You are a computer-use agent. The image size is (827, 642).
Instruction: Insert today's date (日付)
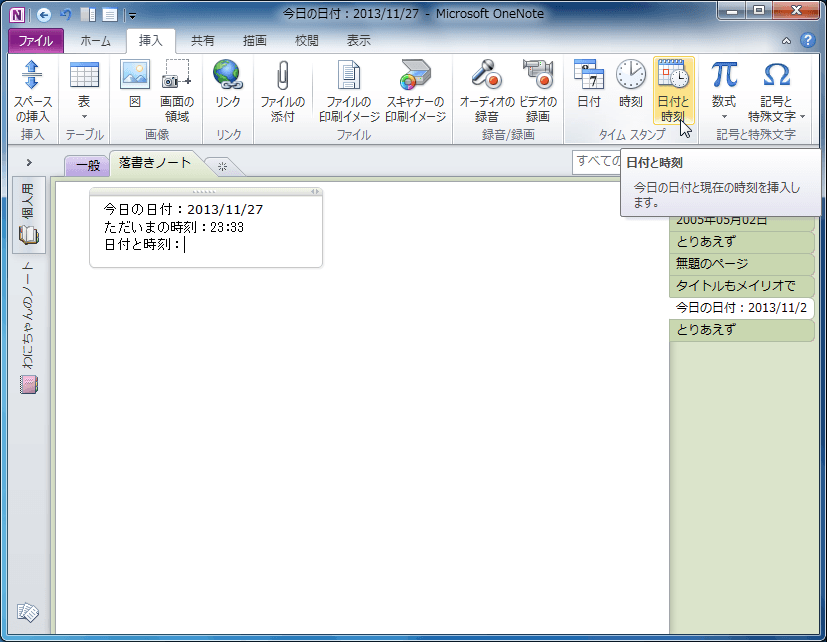click(589, 84)
